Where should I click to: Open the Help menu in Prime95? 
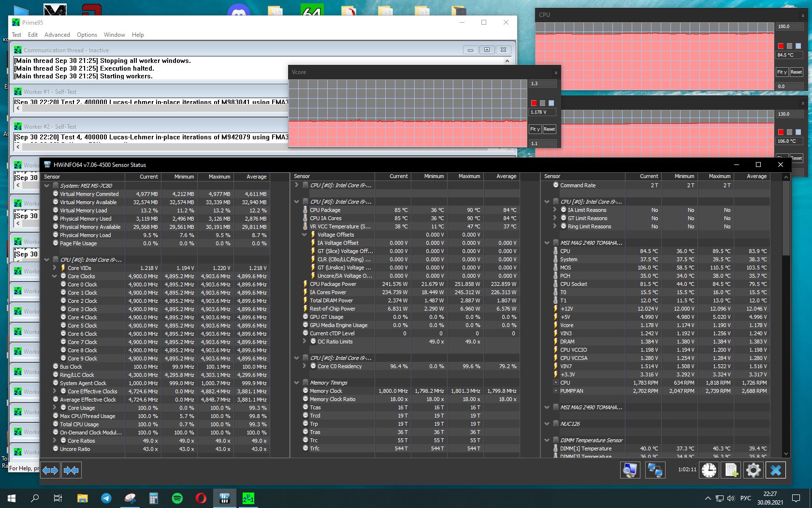click(138, 35)
